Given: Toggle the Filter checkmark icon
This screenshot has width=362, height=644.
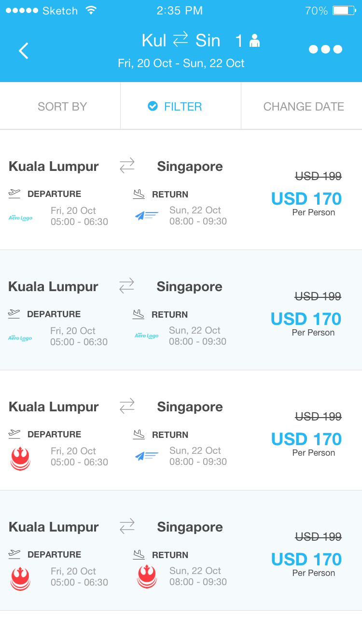Looking at the screenshot, I should point(153,106).
